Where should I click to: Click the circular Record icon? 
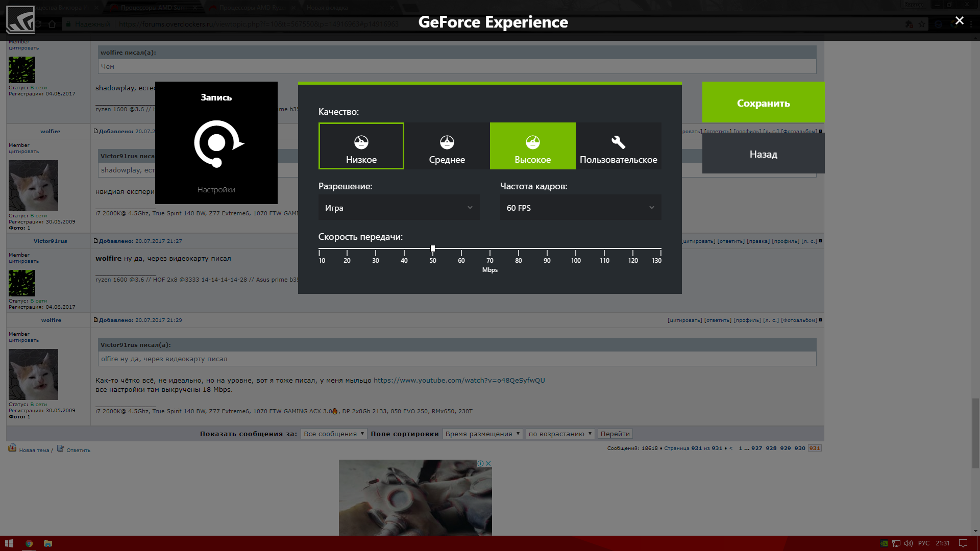pos(217,143)
